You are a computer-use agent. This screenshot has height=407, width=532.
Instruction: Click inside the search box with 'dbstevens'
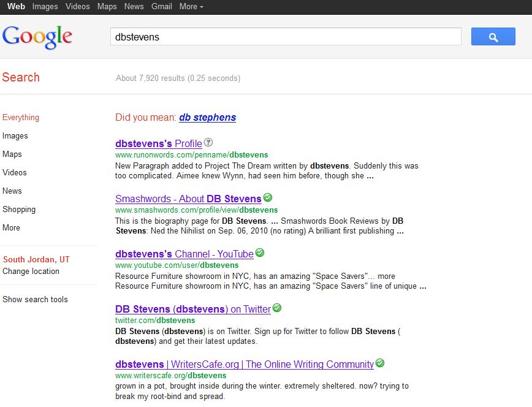286,37
